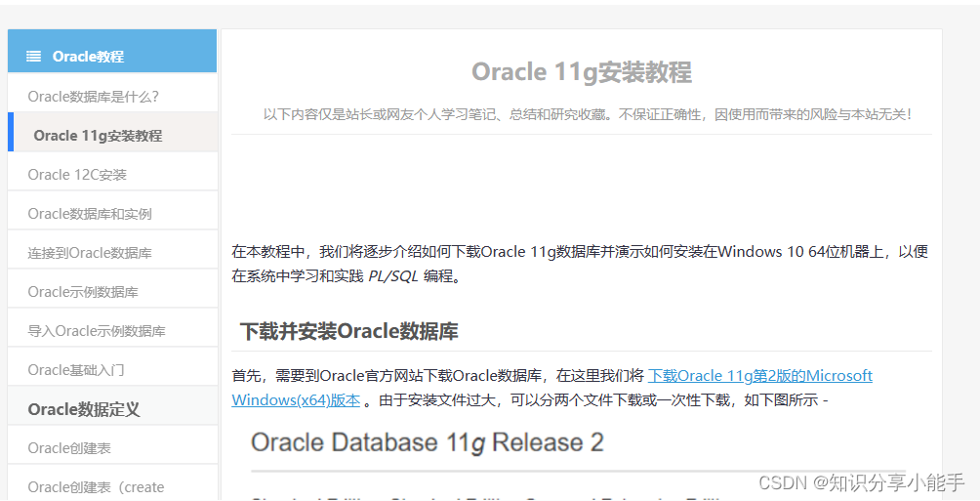
Task: Click the Oracle Database 11g Release 2 image heading
Action: [427, 442]
